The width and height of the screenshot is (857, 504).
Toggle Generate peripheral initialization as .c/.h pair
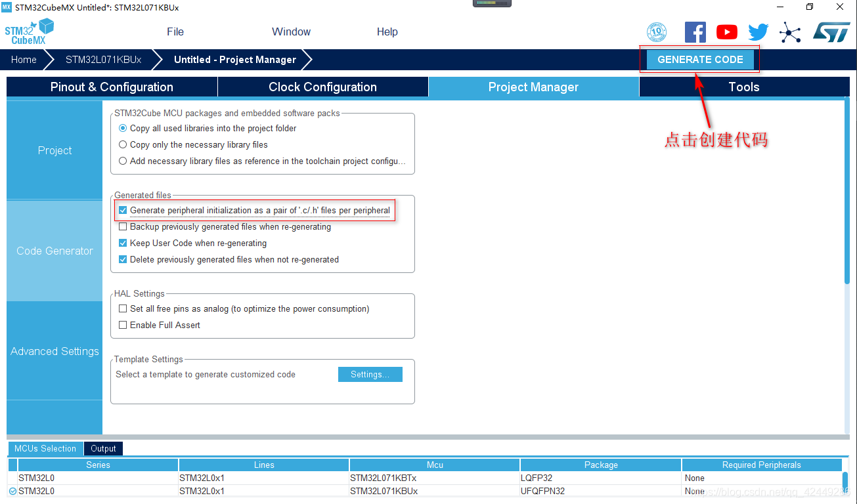[x=123, y=211]
